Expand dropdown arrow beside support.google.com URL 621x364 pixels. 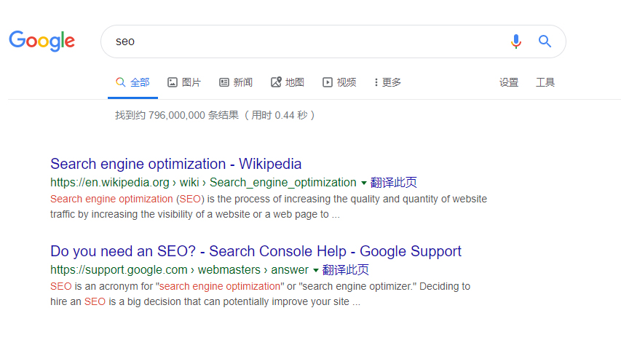coord(316,270)
